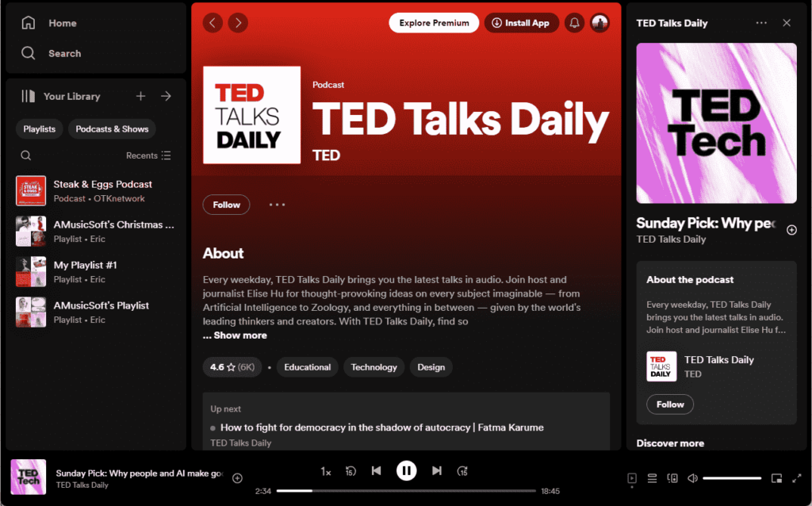Change playback speed from 1x
The height and width of the screenshot is (506, 812).
click(x=325, y=470)
